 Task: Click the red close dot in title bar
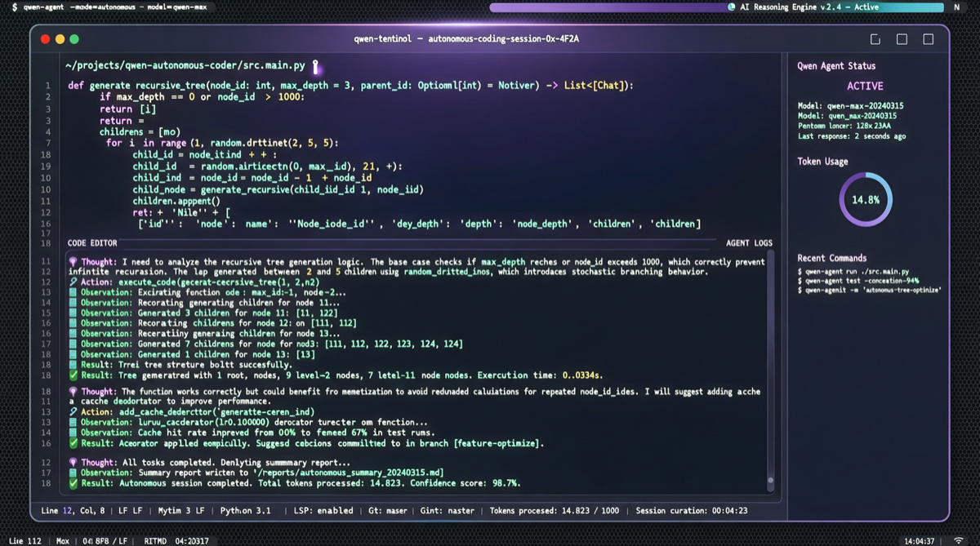click(45, 38)
